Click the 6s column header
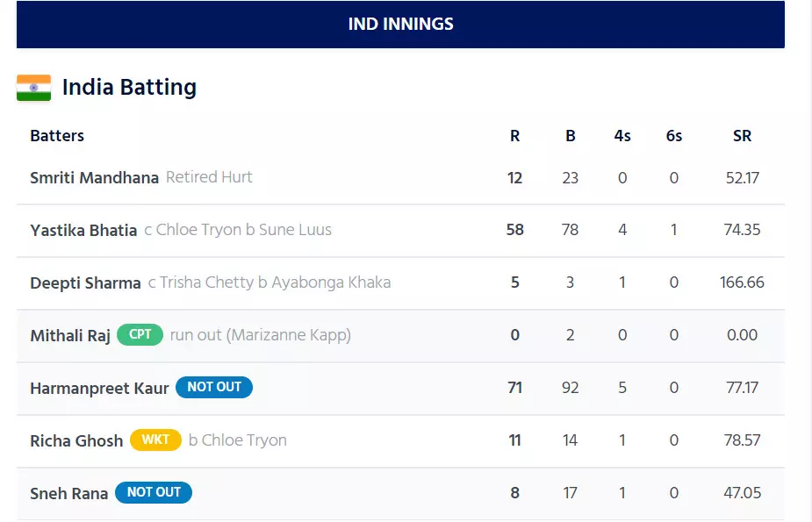Viewport: 812px width, 522px height. pyautogui.click(x=673, y=136)
